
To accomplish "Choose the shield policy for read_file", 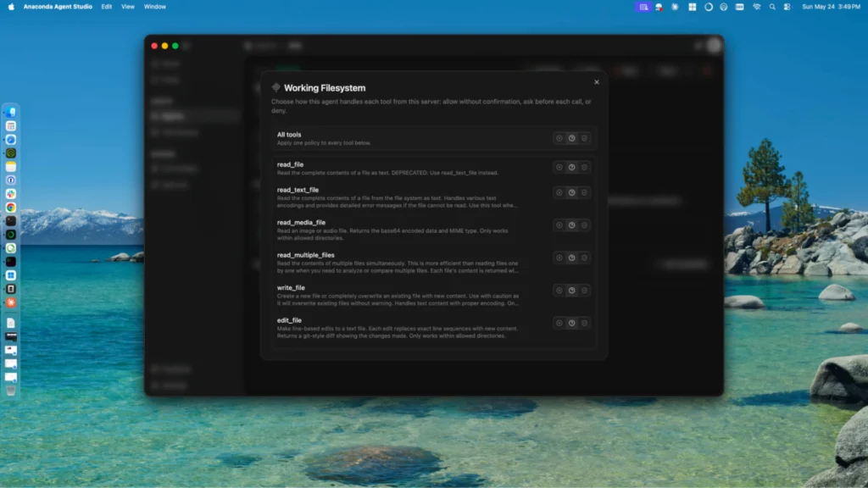I will point(584,167).
